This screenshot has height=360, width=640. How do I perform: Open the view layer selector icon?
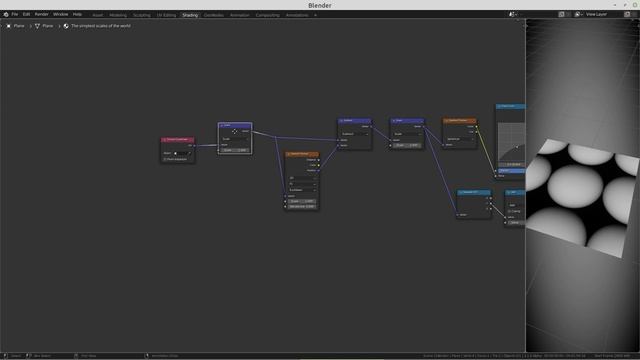pos(578,14)
